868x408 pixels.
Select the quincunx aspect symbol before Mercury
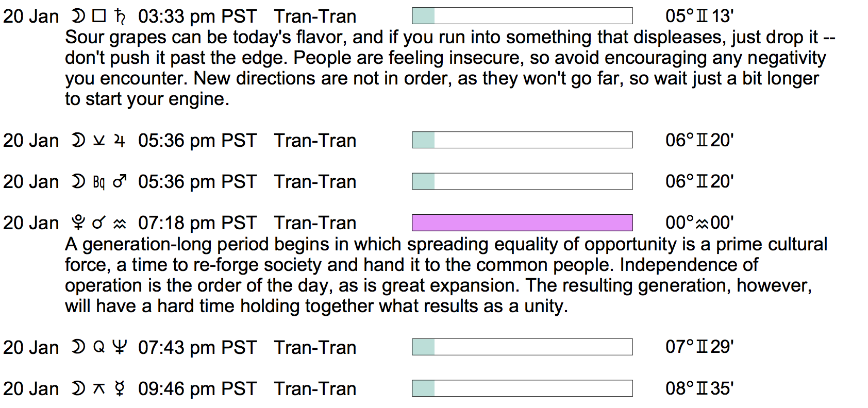coord(99,389)
